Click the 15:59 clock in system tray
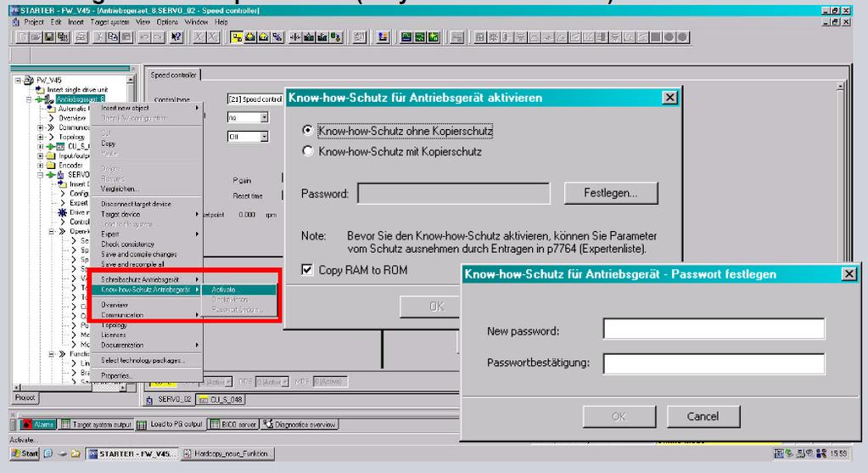 (x=838, y=453)
